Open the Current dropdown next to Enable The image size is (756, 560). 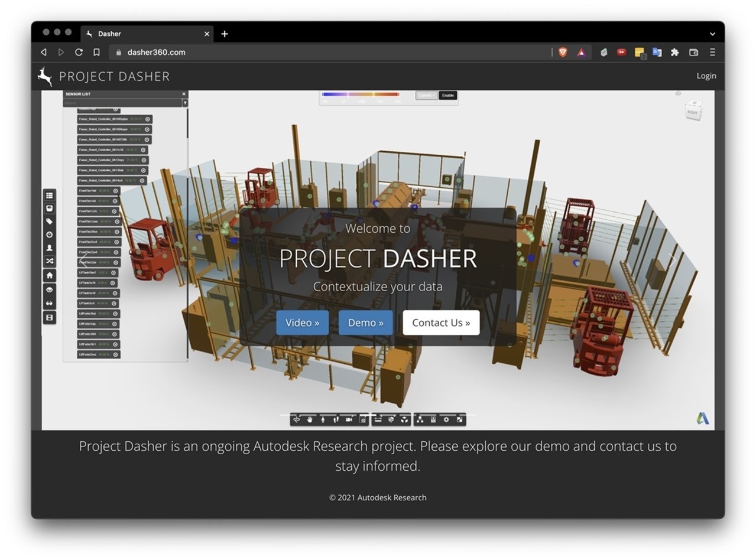pos(426,95)
